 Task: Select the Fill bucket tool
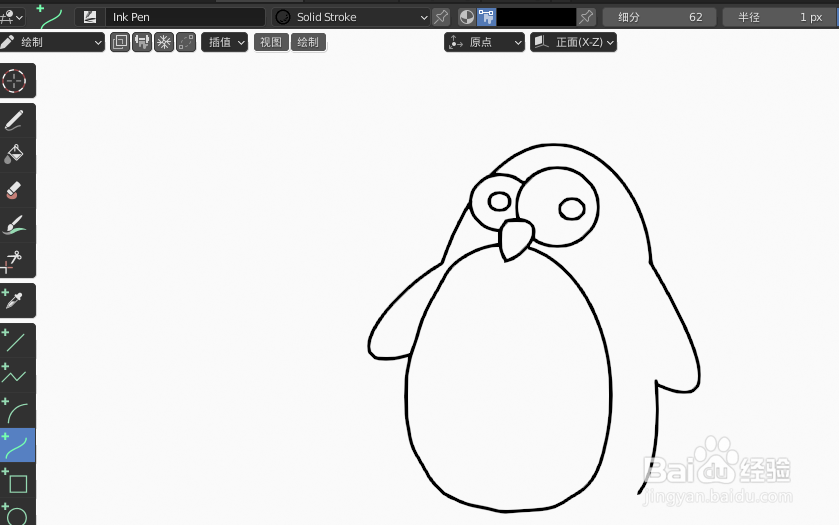tap(15, 155)
